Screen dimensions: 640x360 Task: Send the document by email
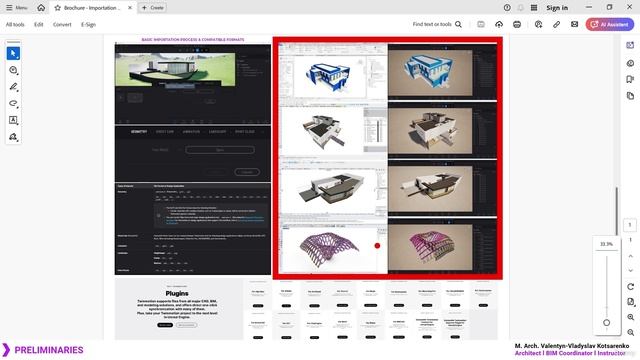pos(574,24)
